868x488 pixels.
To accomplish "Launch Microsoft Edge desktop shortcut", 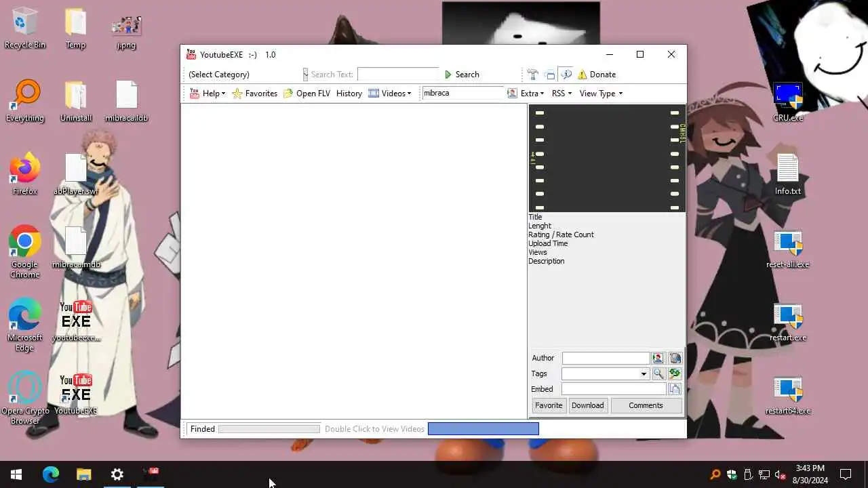I will (25, 325).
